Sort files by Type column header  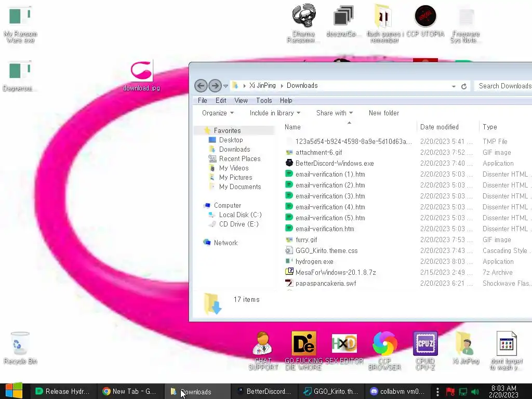click(506, 127)
